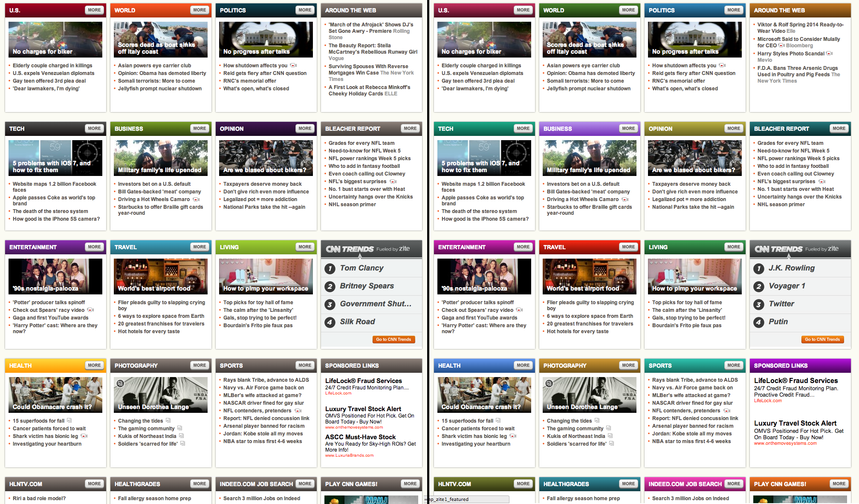Screen dimensions: 859x504
Task: Click MORE in red TRAVEL header, right page
Action: [628, 247]
